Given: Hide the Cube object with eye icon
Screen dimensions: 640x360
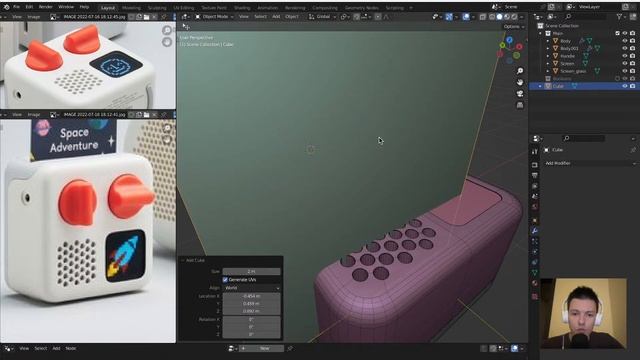Looking at the screenshot, I should point(624,86).
